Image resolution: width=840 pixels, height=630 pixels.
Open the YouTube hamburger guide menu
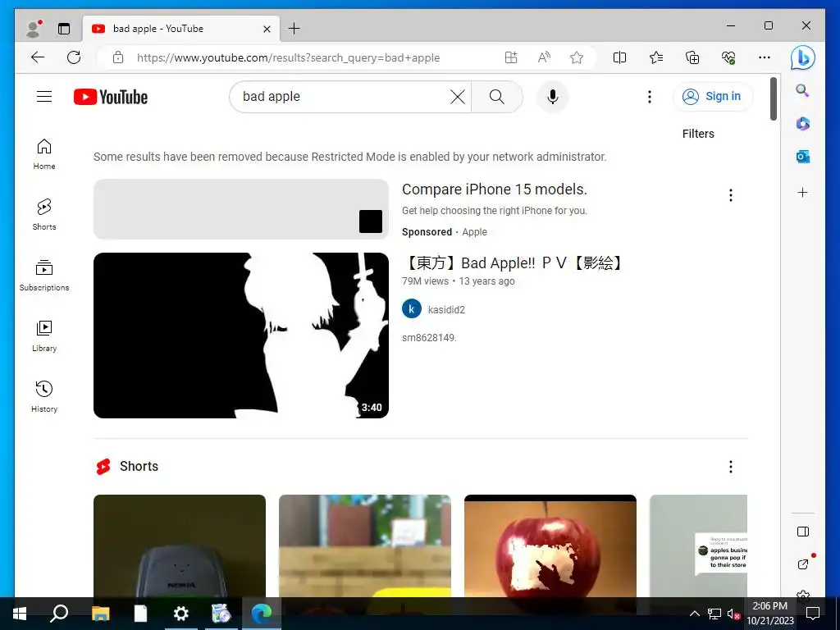tap(44, 97)
